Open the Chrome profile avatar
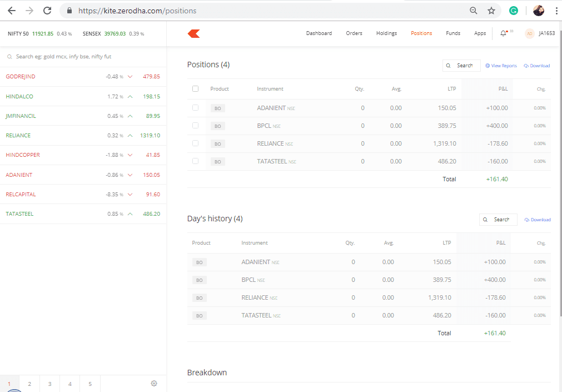The height and width of the screenshot is (392, 562). [538, 11]
